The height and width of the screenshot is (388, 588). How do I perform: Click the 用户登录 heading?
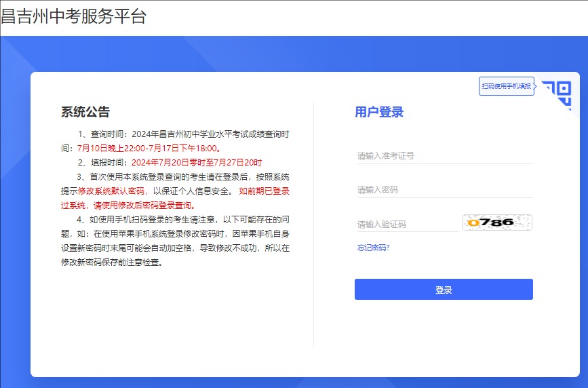click(379, 112)
